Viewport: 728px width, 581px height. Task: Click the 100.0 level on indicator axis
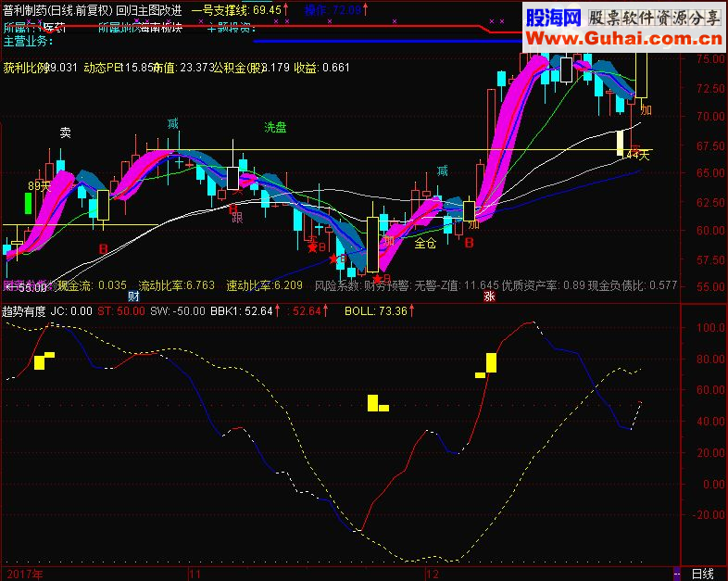click(710, 327)
